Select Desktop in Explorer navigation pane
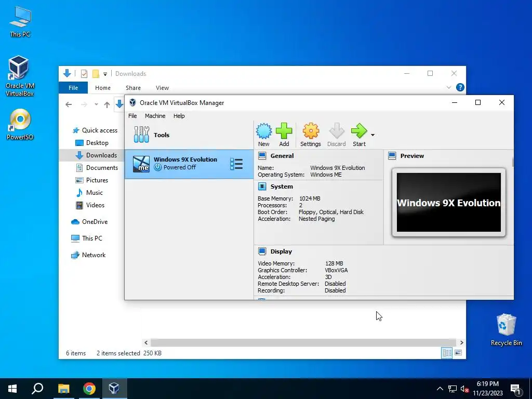The height and width of the screenshot is (399, 532). pyautogui.click(x=92, y=143)
